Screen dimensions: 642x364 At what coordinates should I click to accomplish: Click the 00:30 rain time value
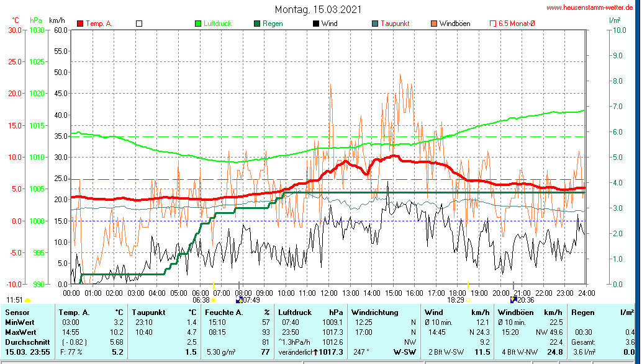click(584, 332)
